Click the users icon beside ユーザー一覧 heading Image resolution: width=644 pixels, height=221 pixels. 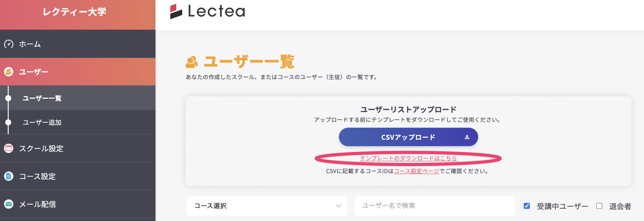(x=192, y=62)
